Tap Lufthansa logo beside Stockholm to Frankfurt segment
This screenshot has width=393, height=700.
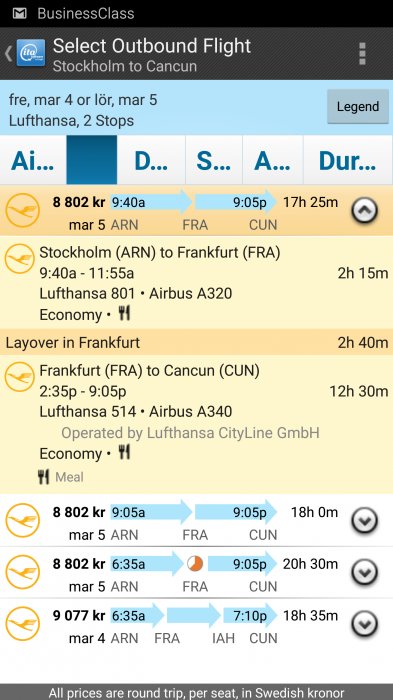(x=20, y=258)
